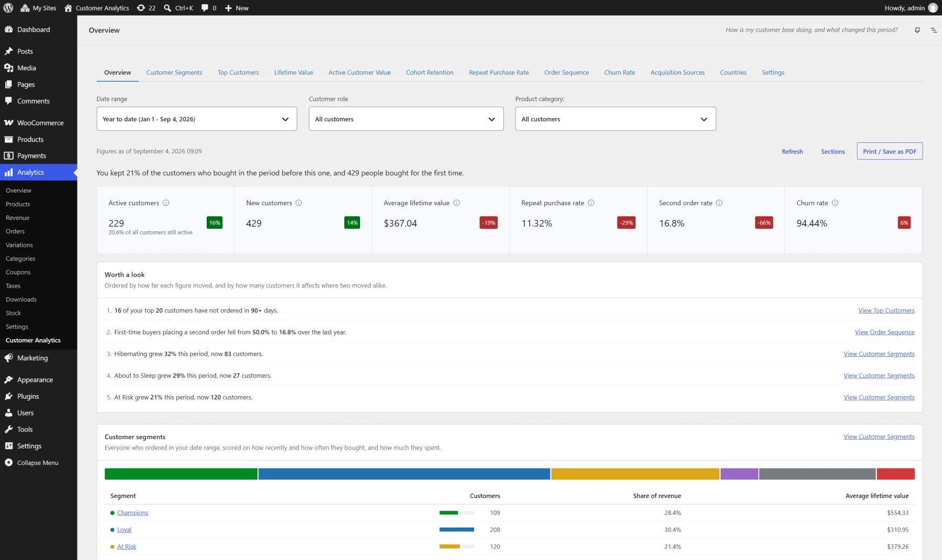942x560 pixels.
Task: Switch to Acquisition Sources tab
Action: (x=678, y=73)
